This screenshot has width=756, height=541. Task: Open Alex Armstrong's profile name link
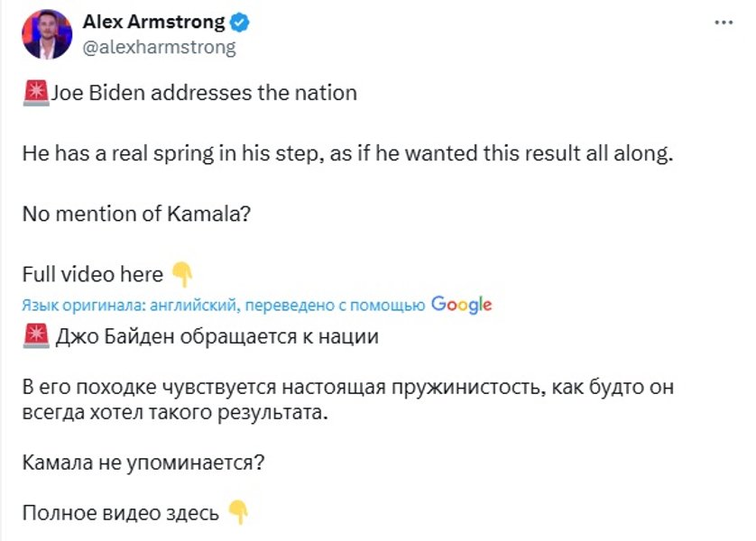(x=153, y=20)
